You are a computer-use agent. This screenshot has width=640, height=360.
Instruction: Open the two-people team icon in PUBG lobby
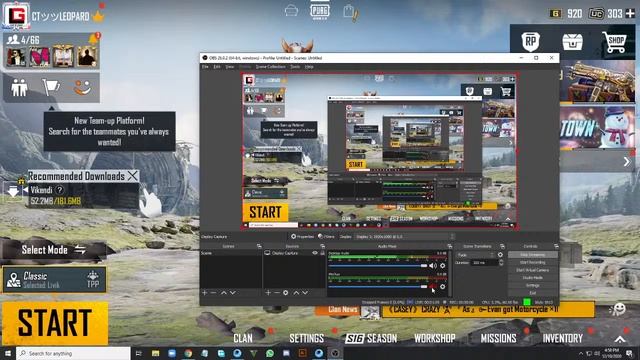point(19,87)
